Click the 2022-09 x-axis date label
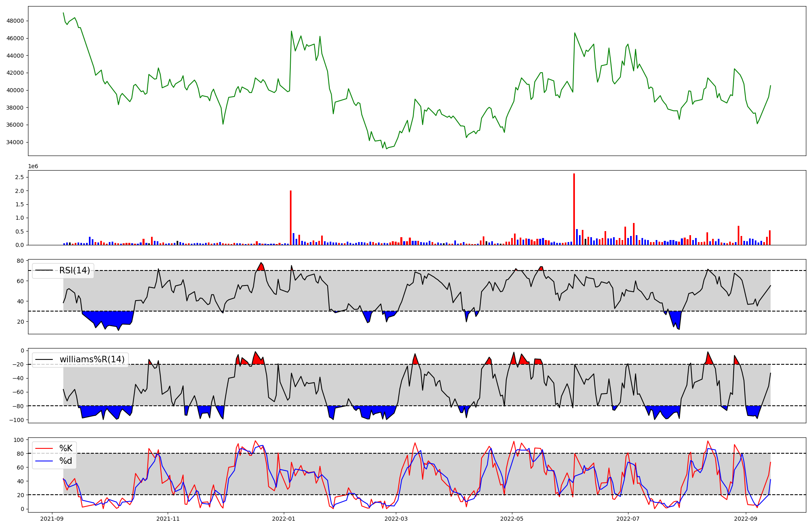This screenshot has height=528, width=812. coord(746,519)
